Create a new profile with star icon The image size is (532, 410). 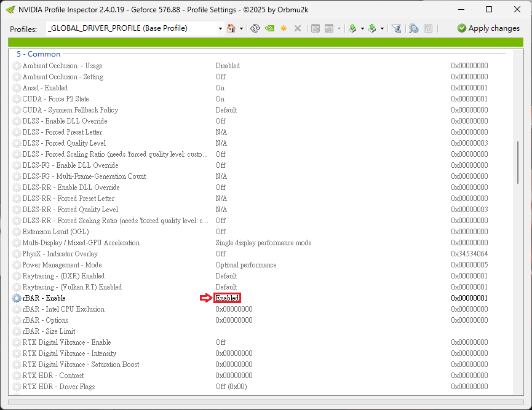[284, 28]
